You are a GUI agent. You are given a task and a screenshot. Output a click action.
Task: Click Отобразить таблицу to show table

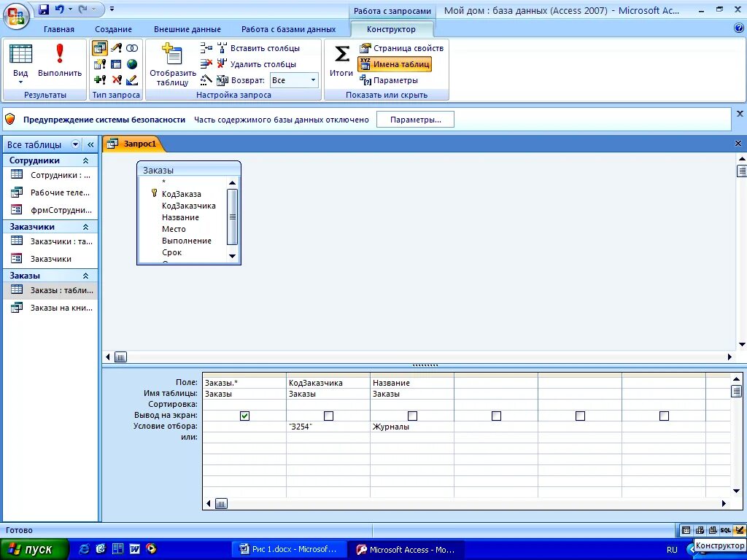point(172,64)
